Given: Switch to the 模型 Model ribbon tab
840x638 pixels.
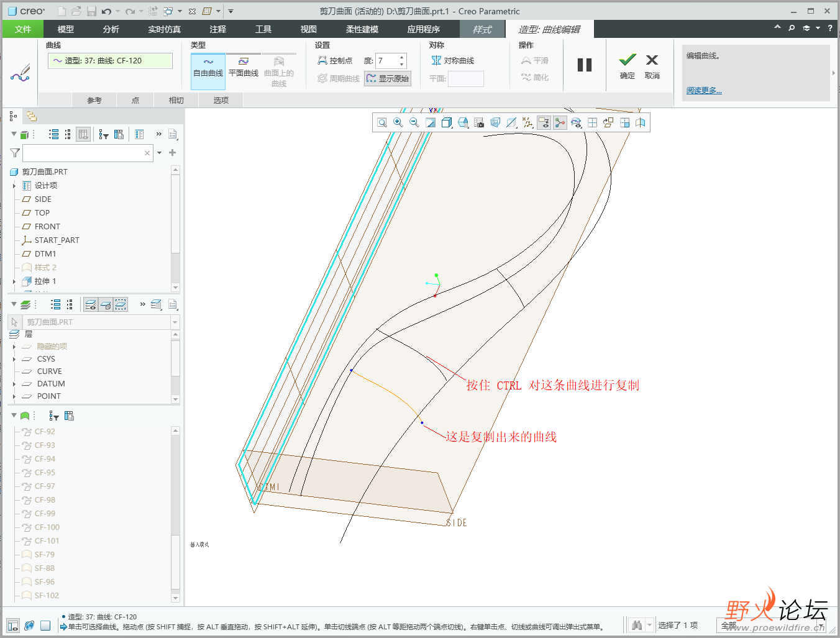Looking at the screenshot, I should tap(66, 29).
